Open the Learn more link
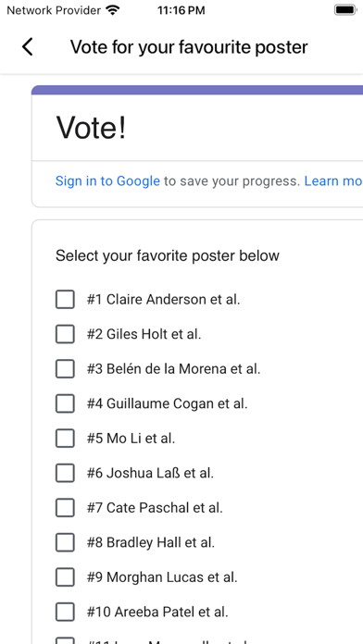The width and height of the screenshot is (363, 644). click(333, 181)
